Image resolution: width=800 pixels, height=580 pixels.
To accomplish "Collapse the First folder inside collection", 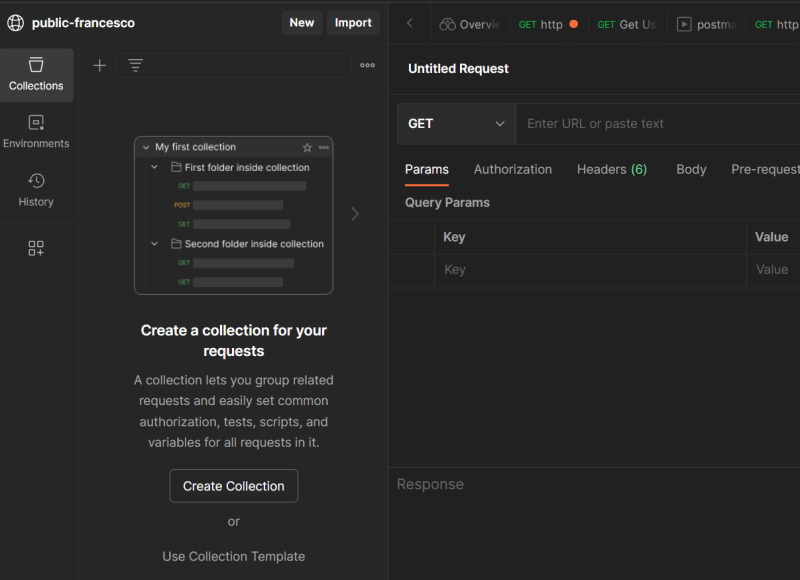I will point(155,168).
